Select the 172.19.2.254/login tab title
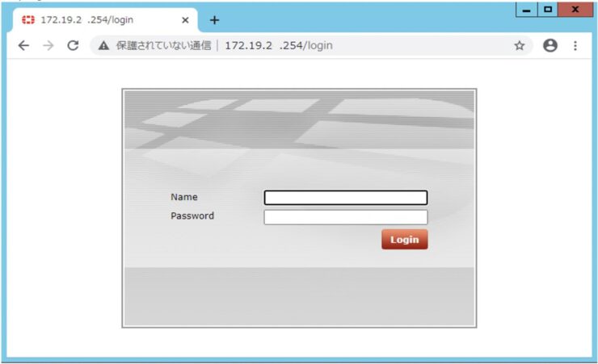The width and height of the screenshot is (598, 364). [x=87, y=20]
